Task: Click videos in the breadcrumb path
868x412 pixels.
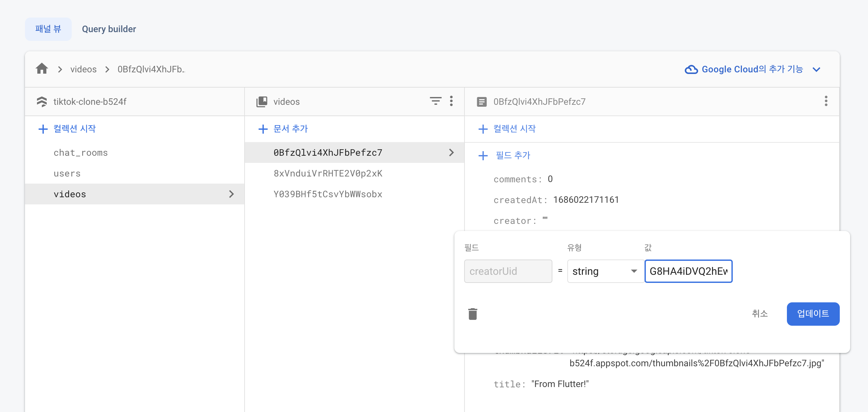Action: point(83,69)
